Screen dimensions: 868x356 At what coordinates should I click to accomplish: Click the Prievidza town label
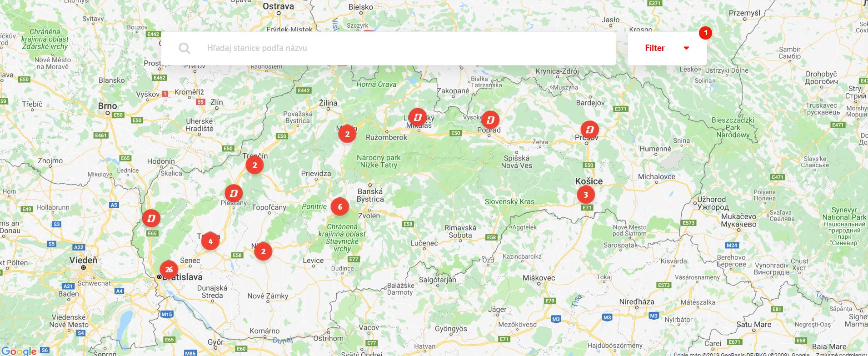coord(316,173)
